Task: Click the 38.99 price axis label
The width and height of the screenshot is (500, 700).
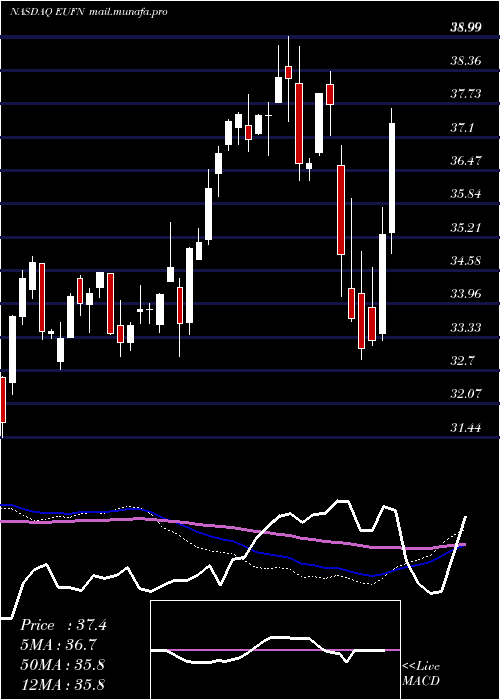Action: (x=466, y=27)
